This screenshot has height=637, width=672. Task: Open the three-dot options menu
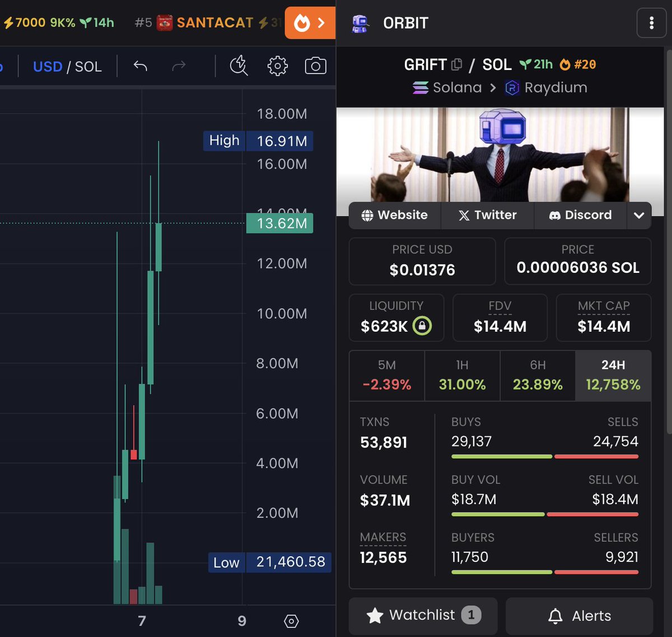click(x=651, y=23)
